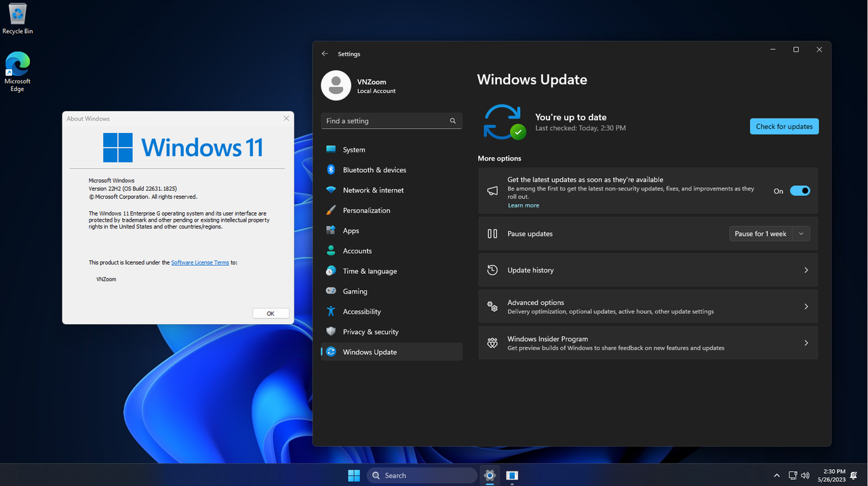Viewport: 868px width, 486px height.
Task: Select Windows Update in sidebar
Action: click(x=391, y=352)
